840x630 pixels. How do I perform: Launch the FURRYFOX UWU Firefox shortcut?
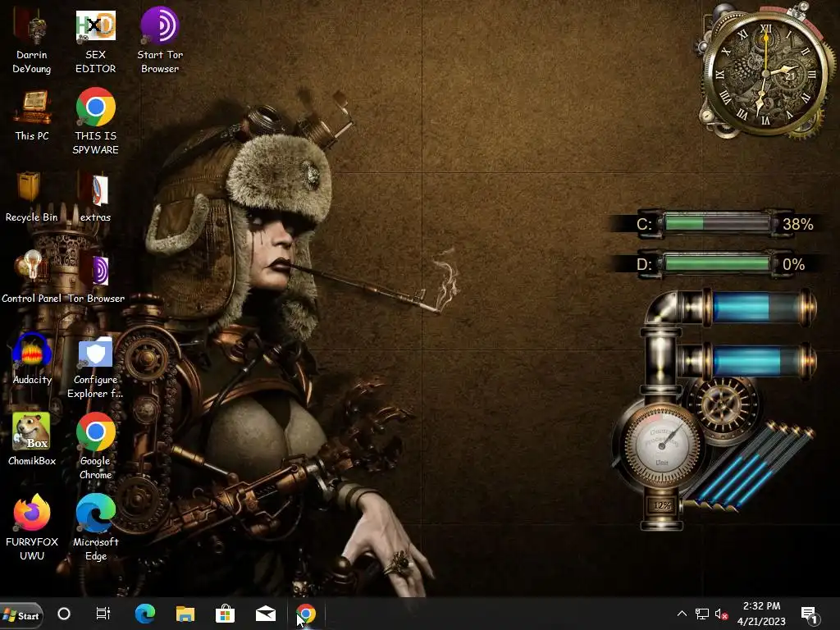[x=32, y=527]
